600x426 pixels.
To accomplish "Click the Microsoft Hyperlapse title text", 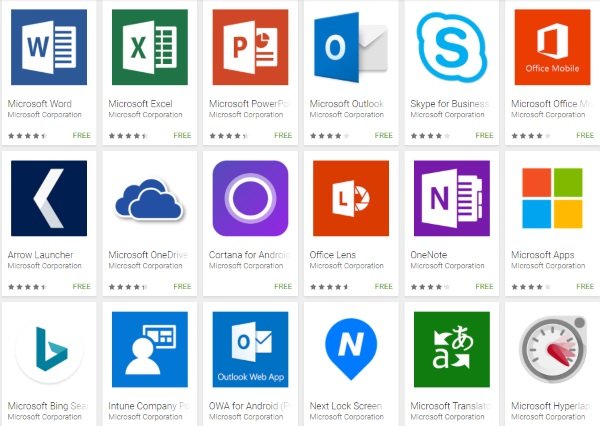I will click(551, 406).
